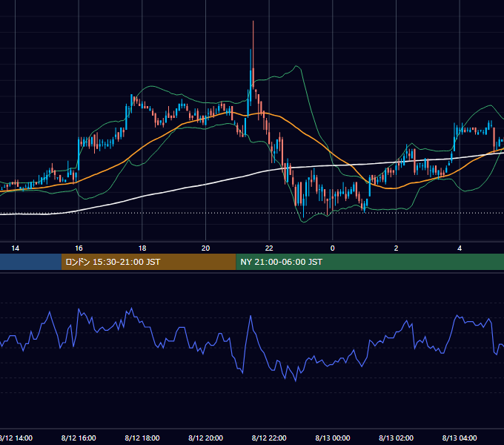This screenshot has height=445, width=504.
Task: Click the 8/13 02:00 time label
Action: click(396, 438)
